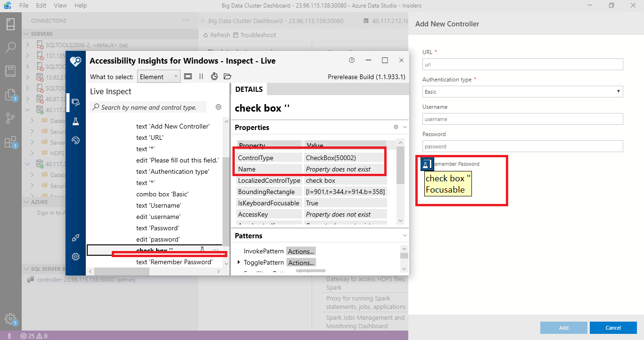Image resolution: width=644 pixels, height=340 pixels.
Task: Pause live inspection with the pause button
Action: click(201, 76)
